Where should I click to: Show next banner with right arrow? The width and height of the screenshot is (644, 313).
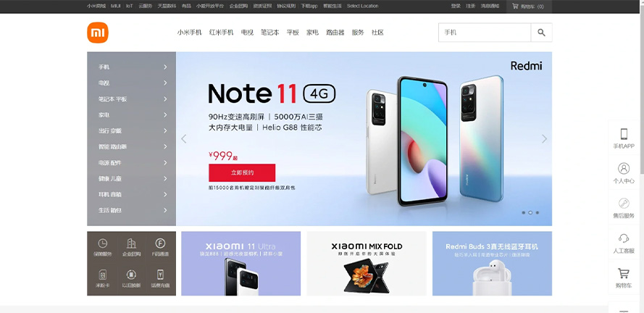point(544,139)
